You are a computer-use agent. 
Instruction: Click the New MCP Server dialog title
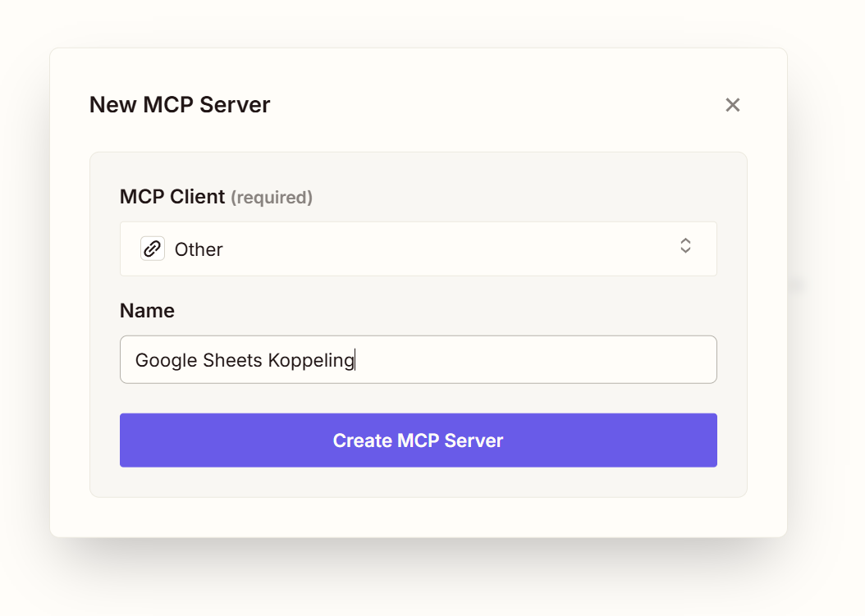point(180,104)
